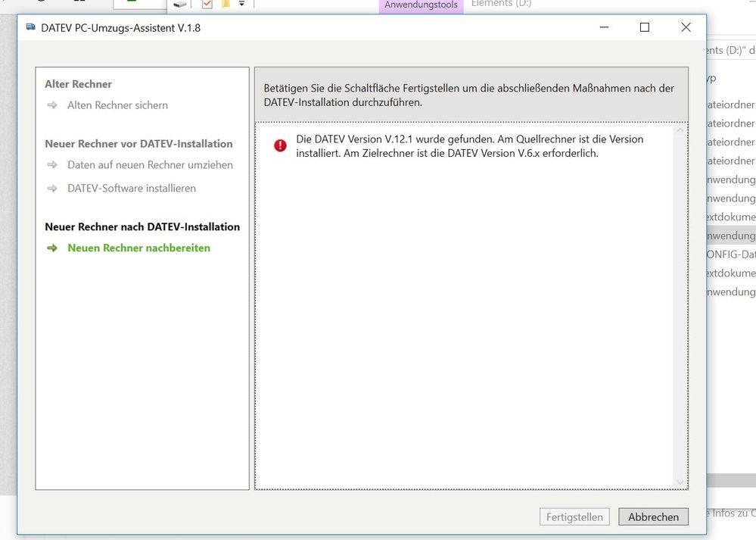This screenshot has height=540, width=756.
Task: Click the green arrow beside "Neuen Rechner nachbereiten"
Action: coord(53,248)
